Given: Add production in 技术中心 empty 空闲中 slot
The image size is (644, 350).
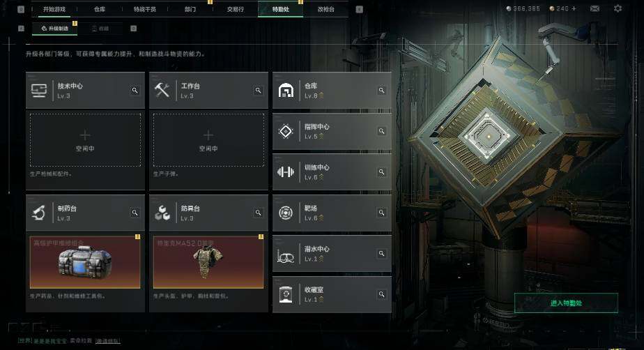Looking at the screenshot, I should (x=85, y=140).
